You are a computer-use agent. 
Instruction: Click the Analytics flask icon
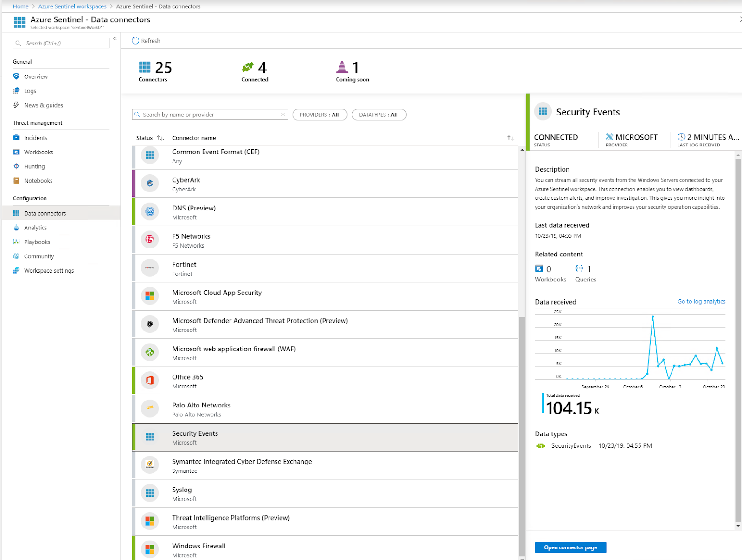[x=16, y=228]
